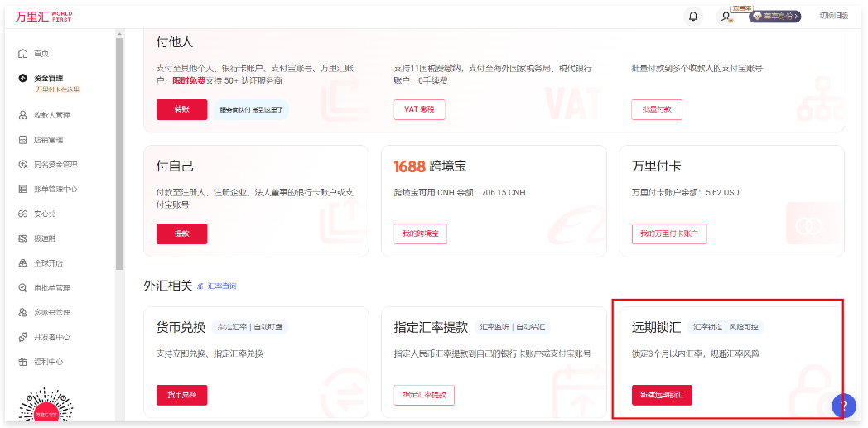Click the 万里付卡账户余额 5.62 USD text

click(685, 193)
